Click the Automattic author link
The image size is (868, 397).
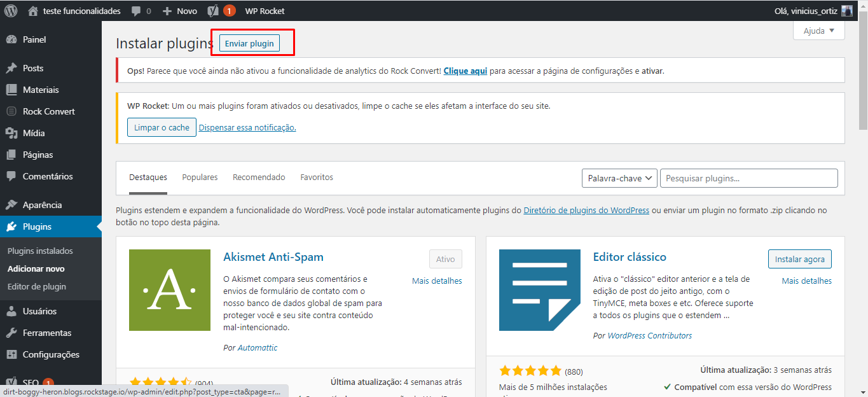tap(258, 347)
